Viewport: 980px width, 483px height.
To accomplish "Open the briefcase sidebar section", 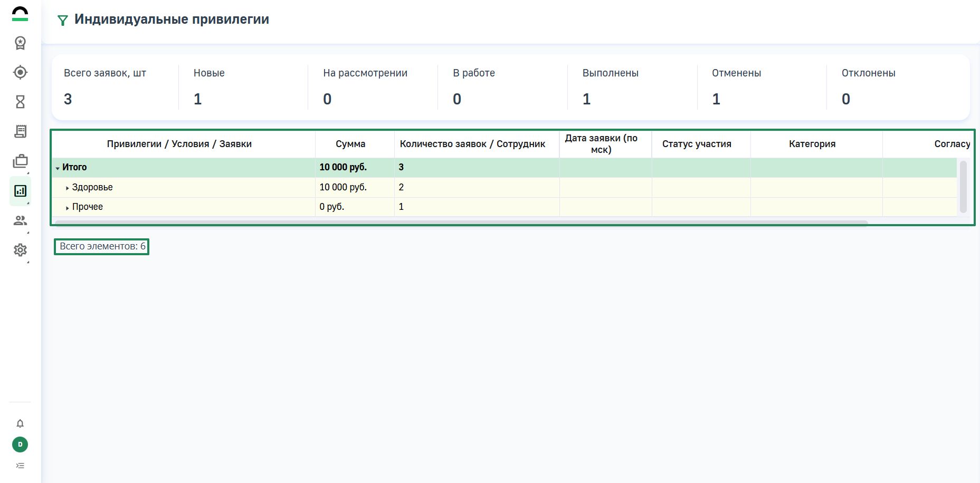I will coord(20,161).
